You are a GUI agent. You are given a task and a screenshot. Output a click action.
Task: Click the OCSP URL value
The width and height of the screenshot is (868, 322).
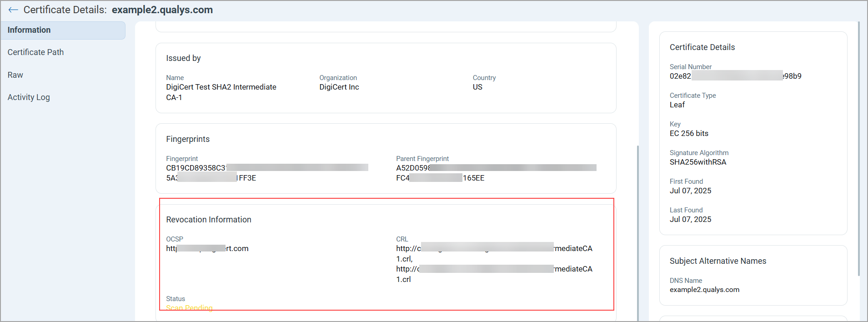point(207,248)
